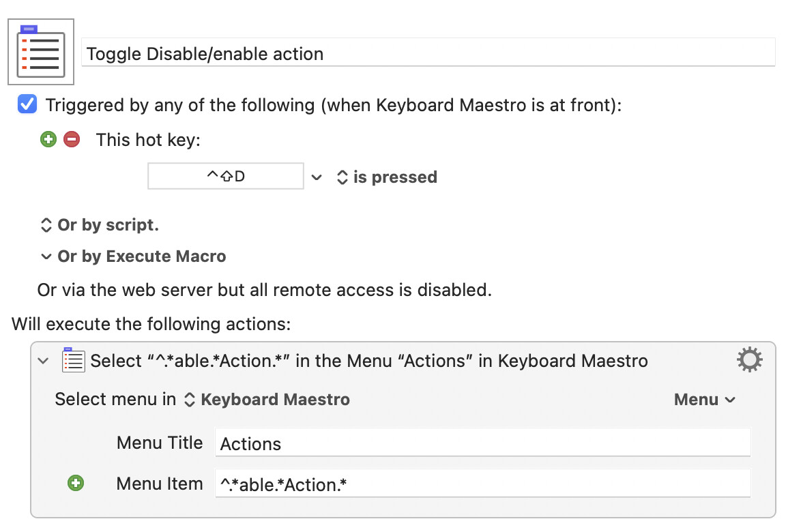This screenshot has height=532, width=801.
Task: Open the action gear settings icon
Action: pyautogui.click(x=749, y=359)
